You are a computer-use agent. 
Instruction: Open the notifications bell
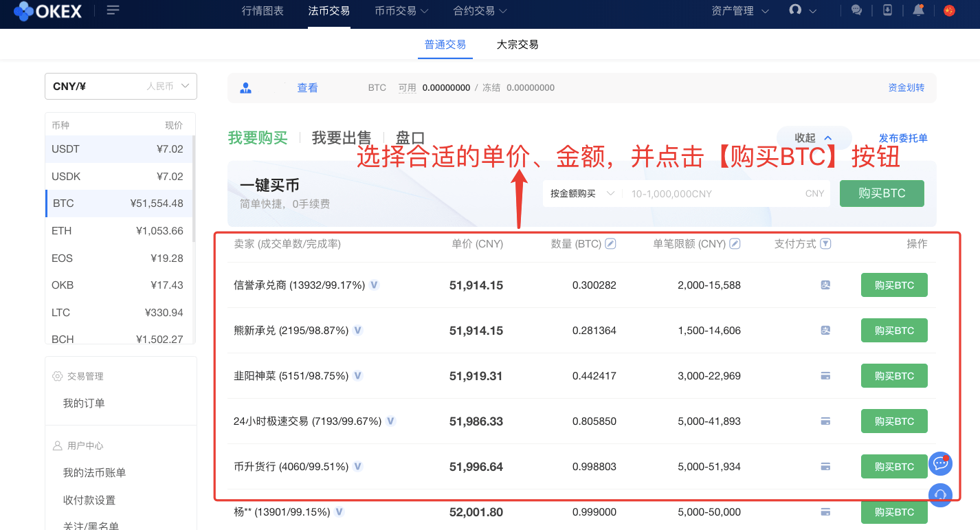pyautogui.click(x=918, y=10)
